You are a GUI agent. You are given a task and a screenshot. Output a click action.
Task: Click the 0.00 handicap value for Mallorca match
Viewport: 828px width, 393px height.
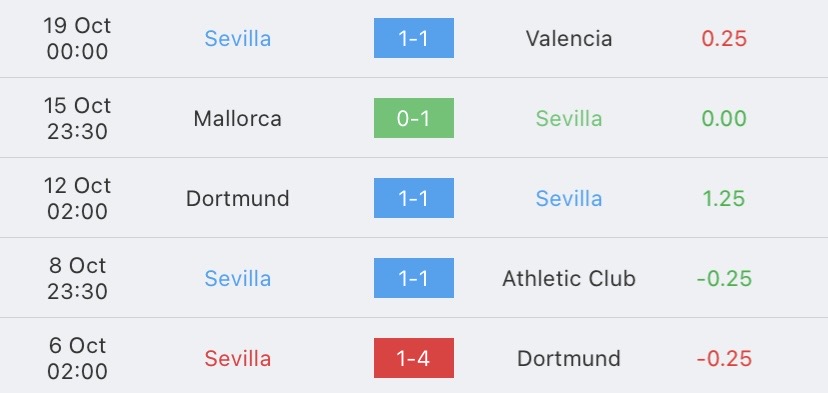point(724,118)
